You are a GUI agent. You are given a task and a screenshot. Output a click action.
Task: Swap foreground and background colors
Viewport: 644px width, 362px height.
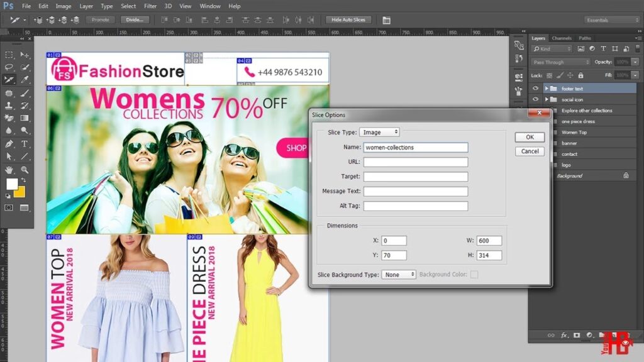click(x=24, y=180)
